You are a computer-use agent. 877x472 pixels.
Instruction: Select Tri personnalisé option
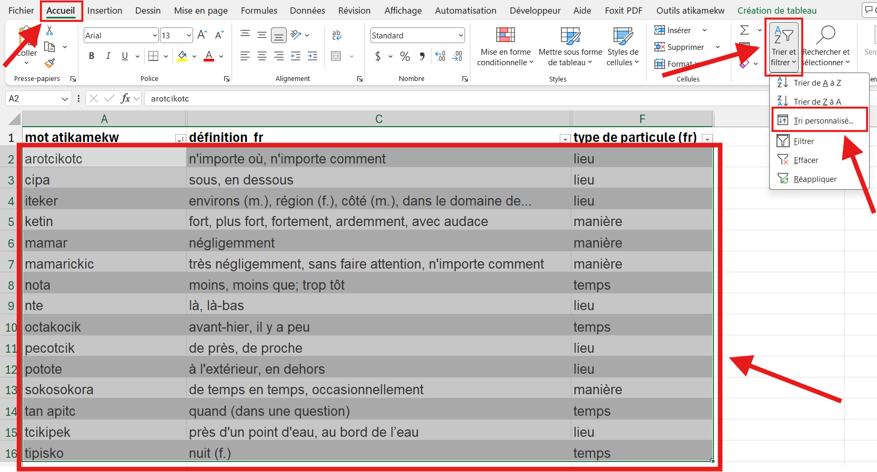point(819,120)
